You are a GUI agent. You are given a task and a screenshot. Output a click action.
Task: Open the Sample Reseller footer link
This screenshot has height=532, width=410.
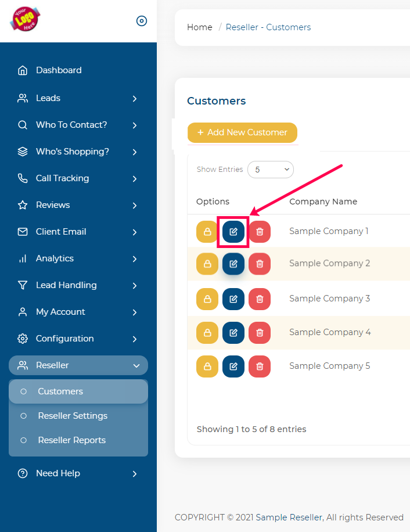pos(289,517)
